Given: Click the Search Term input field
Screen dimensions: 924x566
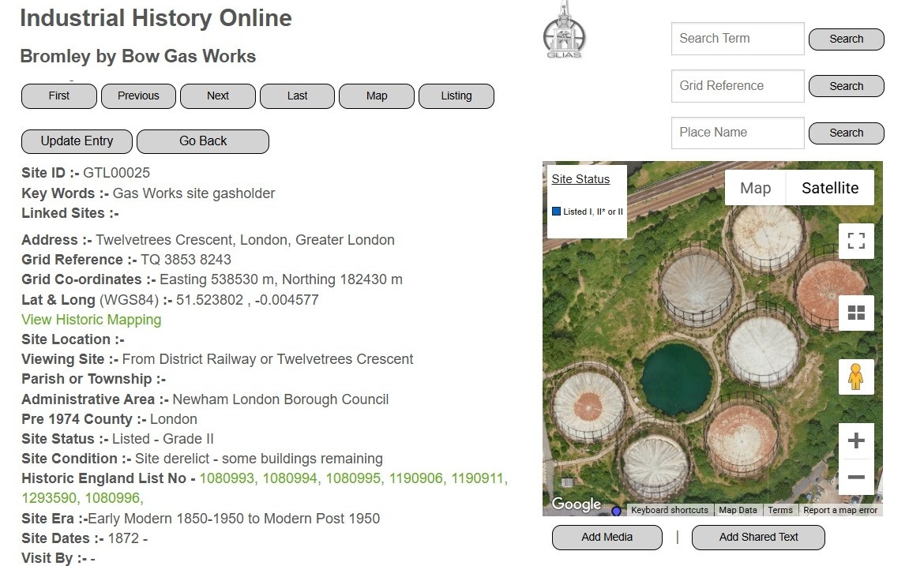Looking at the screenshot, I should pos(737,39).
